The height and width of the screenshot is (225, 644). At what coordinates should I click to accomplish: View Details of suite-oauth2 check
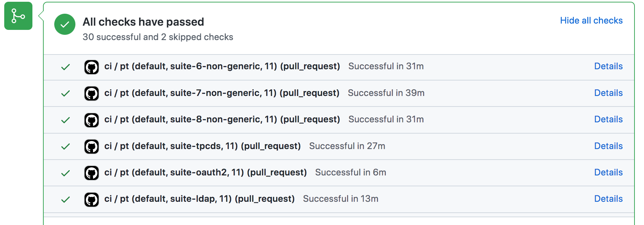pyautogui.click(x=608, y=172)
